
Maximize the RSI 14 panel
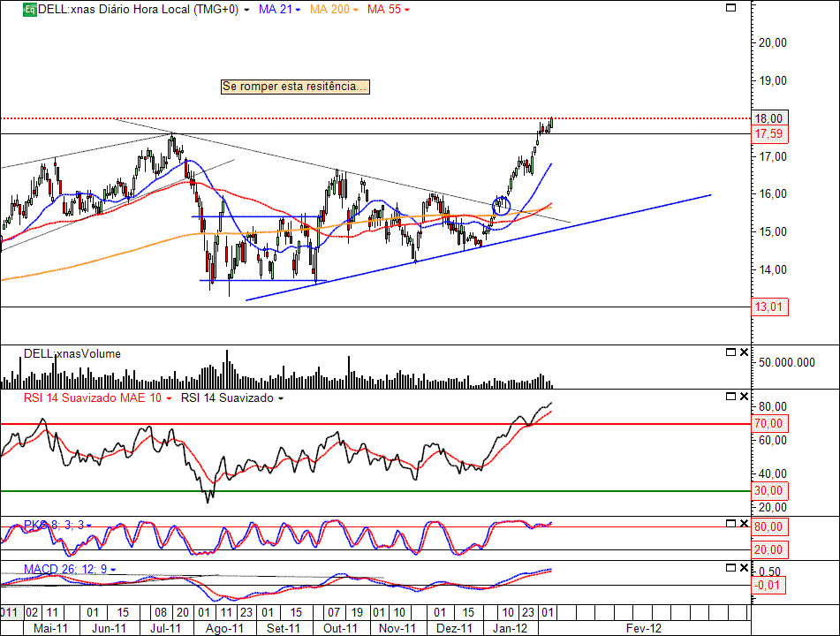pyautogui.click(x=730, y=396)
